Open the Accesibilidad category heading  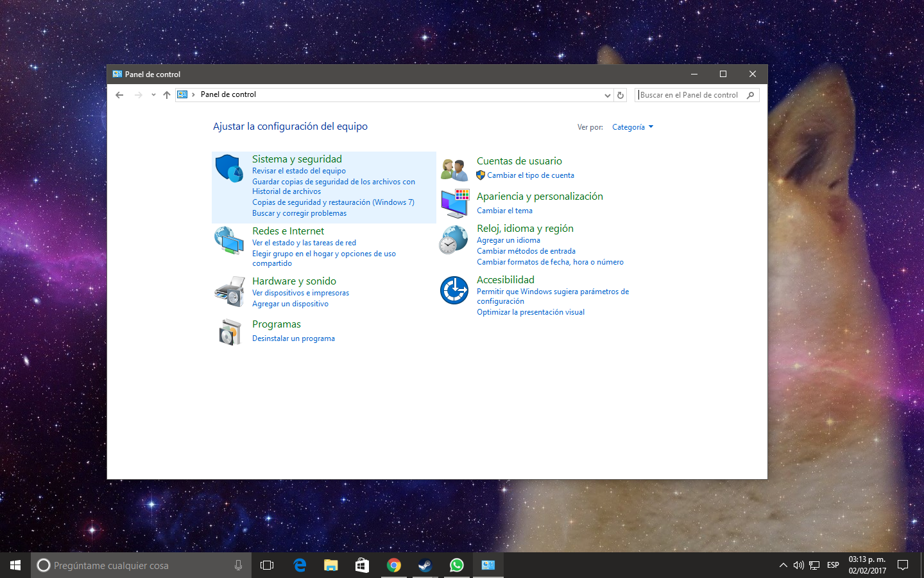pos(506,280)
